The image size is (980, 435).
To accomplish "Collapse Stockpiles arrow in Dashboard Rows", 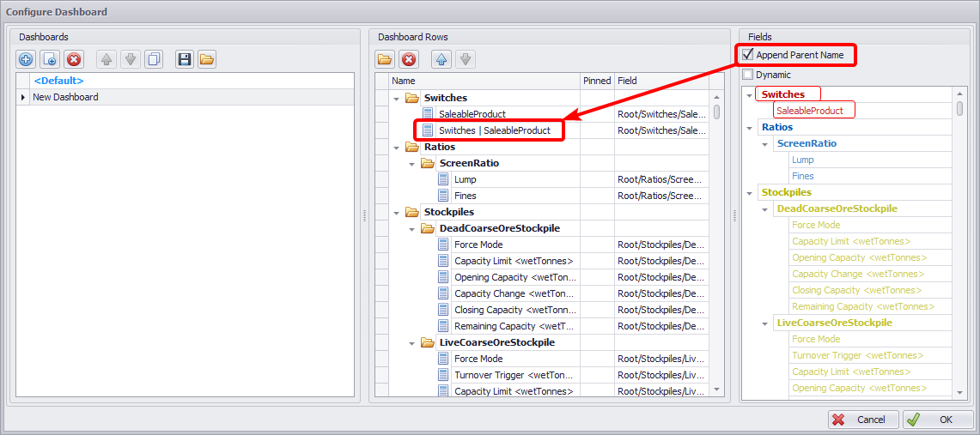I will tap(396, 212).
